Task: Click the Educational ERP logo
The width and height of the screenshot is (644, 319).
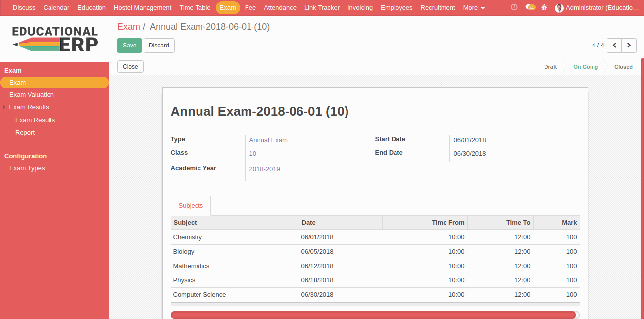Action: 54,39
